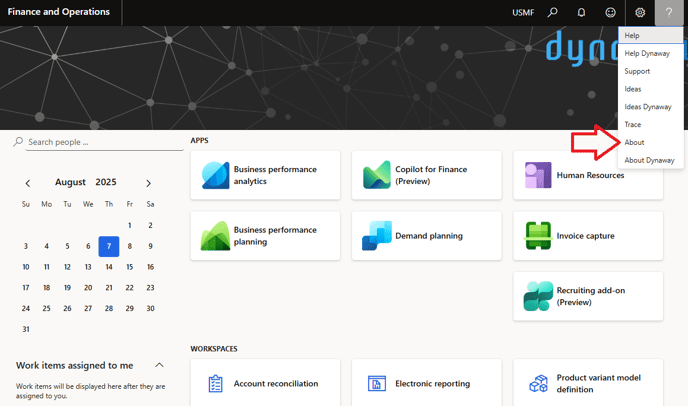Click the August month label
This screenshot has height=406, width=688.
pos(70,182)
